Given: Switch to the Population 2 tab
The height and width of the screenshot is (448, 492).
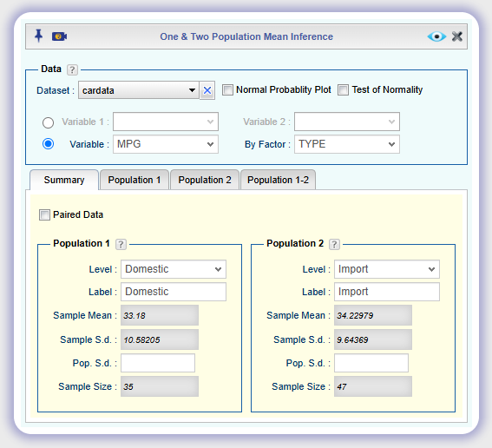Looking at the screenshot, I should (x=205, y=180).
